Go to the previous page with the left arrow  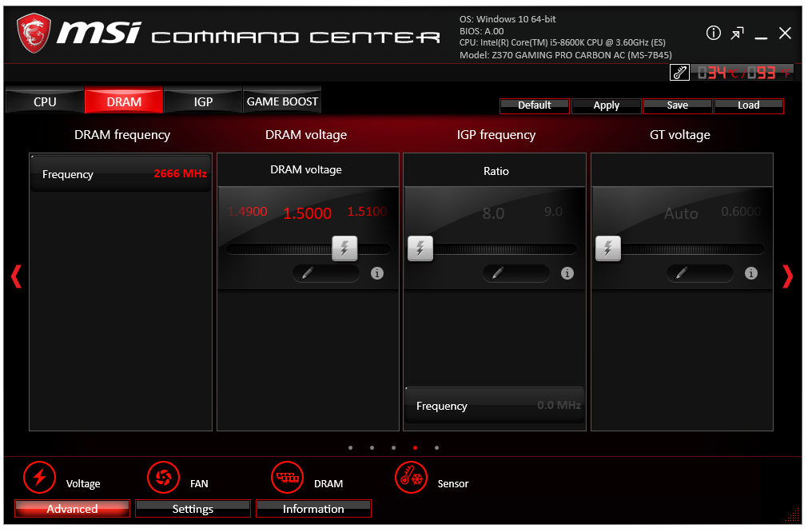click(17, 276)
